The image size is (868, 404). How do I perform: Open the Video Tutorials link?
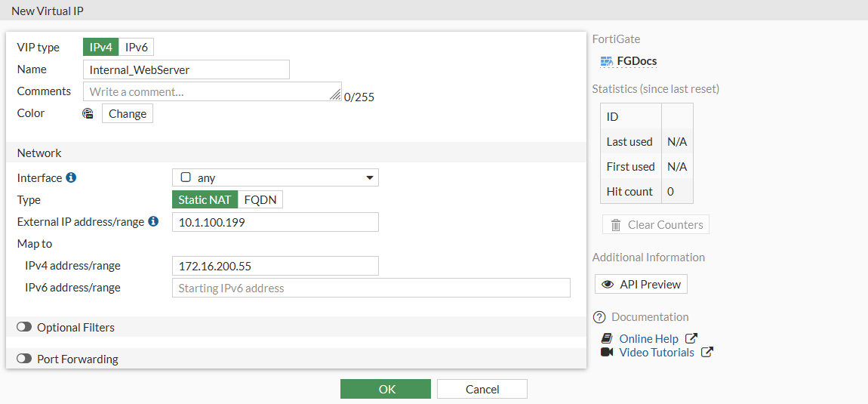coord(657,353)
